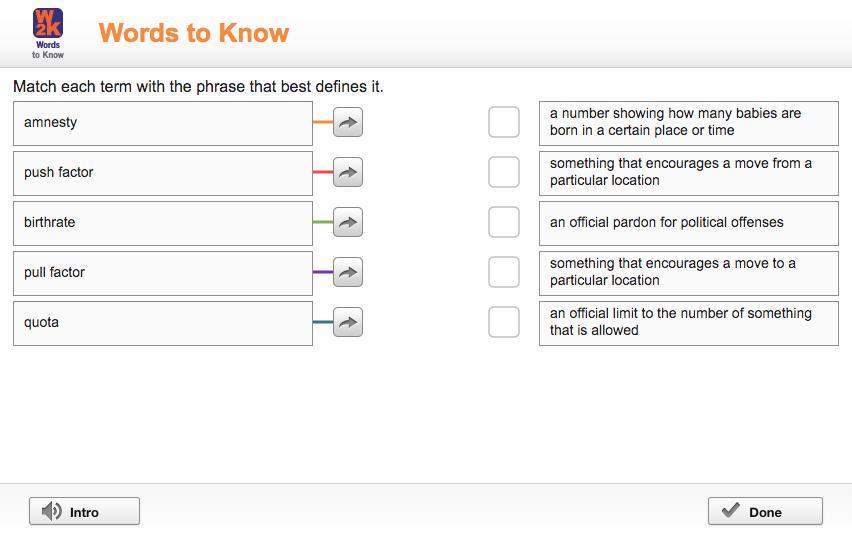
Task: Hit the arrow icon next to quota
Action: click(x=347, y=322)
